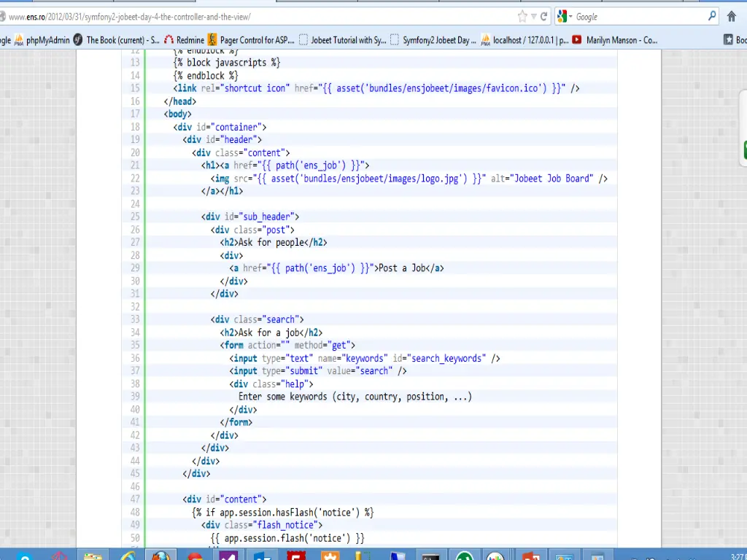Click the input 'search_keywords' line 36
Screen dimensions: 747x560
(365, 358)
